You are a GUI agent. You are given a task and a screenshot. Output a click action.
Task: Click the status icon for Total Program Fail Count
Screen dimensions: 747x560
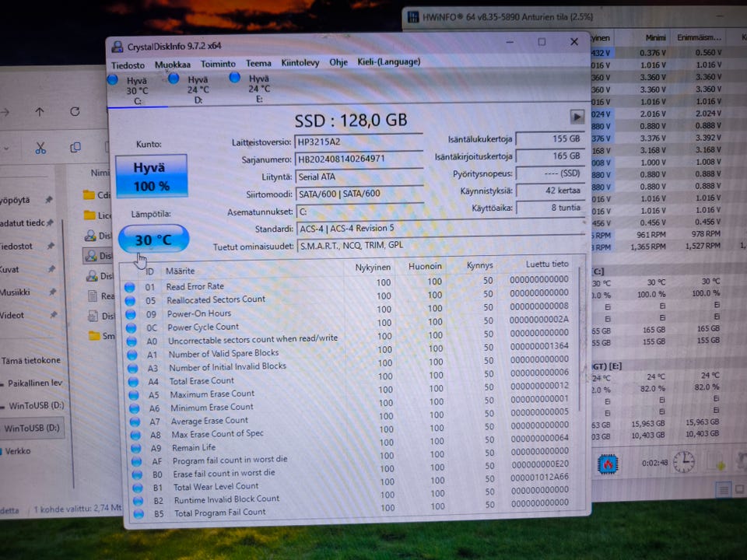pos(139,514)
